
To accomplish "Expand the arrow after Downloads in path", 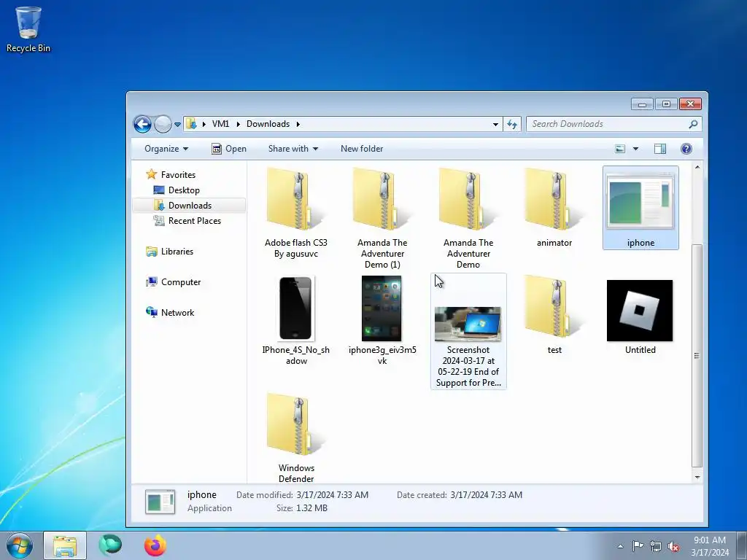I will click(x=298, y=124).
